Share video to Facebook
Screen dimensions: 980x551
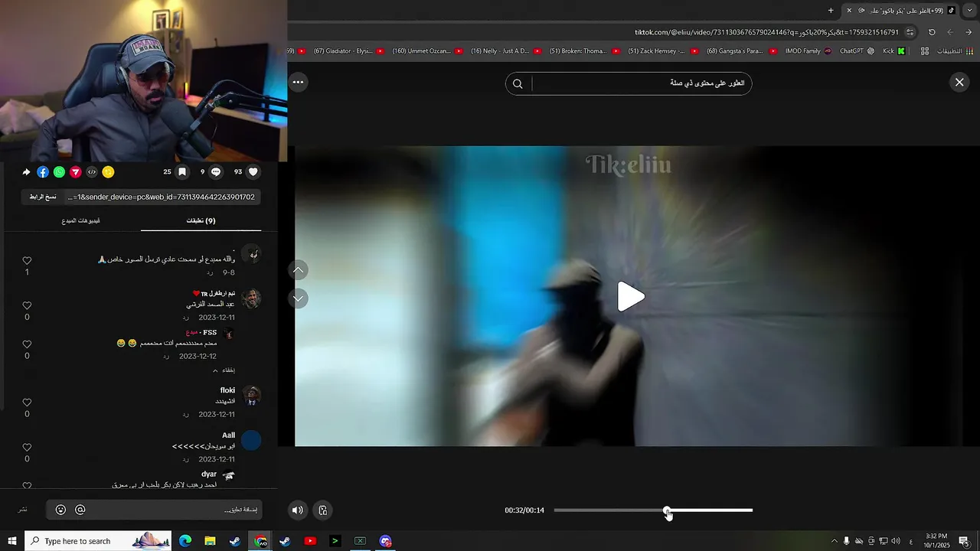tap(42, 172)
